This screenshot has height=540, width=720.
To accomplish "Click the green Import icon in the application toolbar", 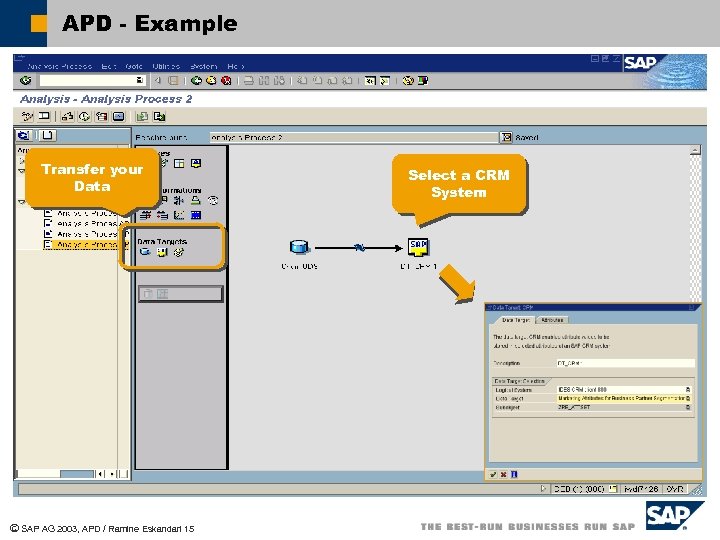I will [142, 117].
